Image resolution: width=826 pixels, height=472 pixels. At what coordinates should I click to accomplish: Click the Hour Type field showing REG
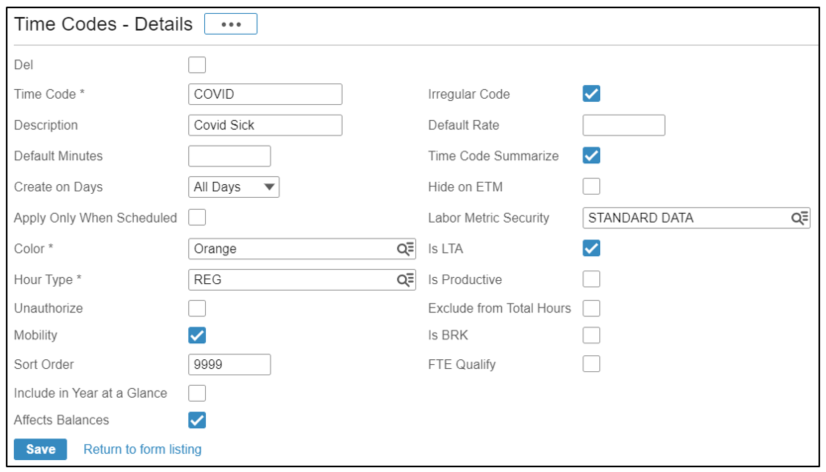[x=302, y=280]
